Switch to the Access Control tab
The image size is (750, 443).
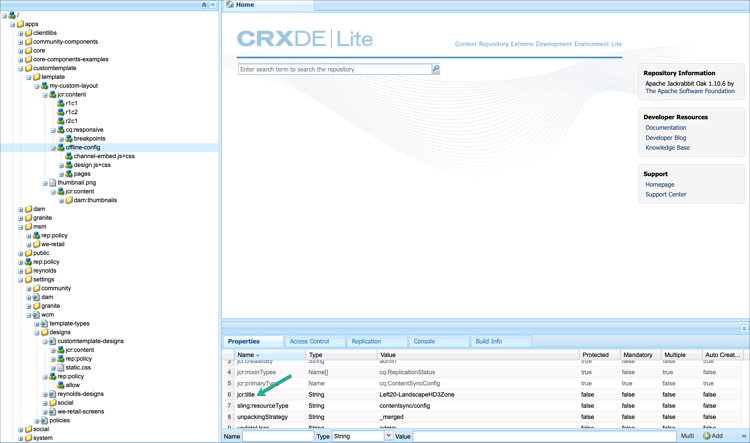point(315,342)
